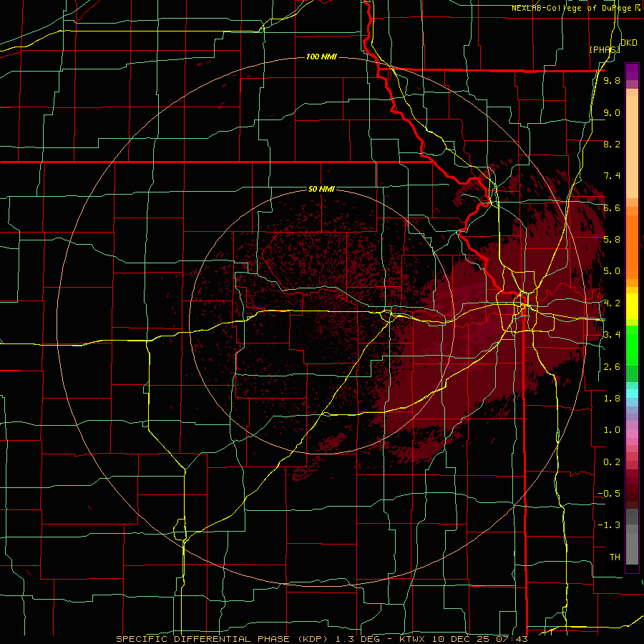The image size is (644, 644).
Task: Click the 100 NMI range ring label
Action: click(321, 57)
